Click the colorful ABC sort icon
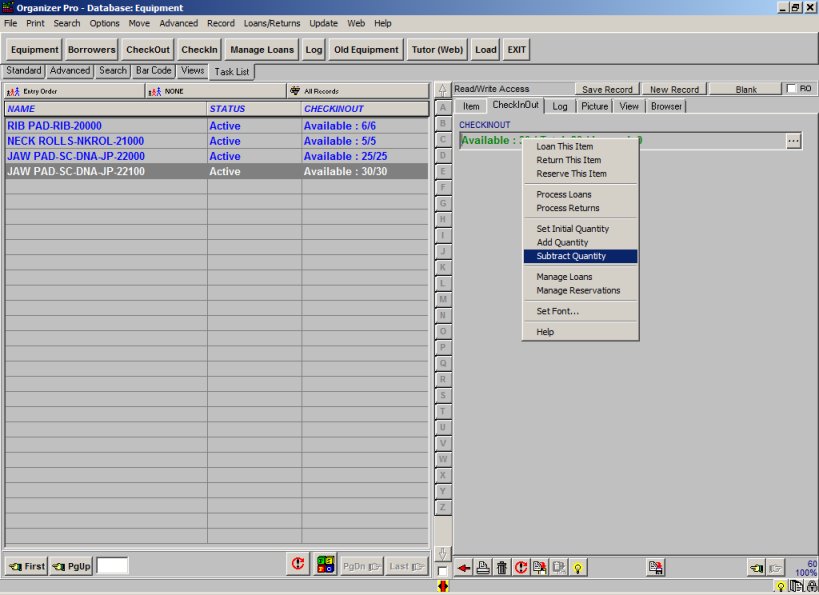Viewport: 819px width, 595px height. [x=325, y=565]
